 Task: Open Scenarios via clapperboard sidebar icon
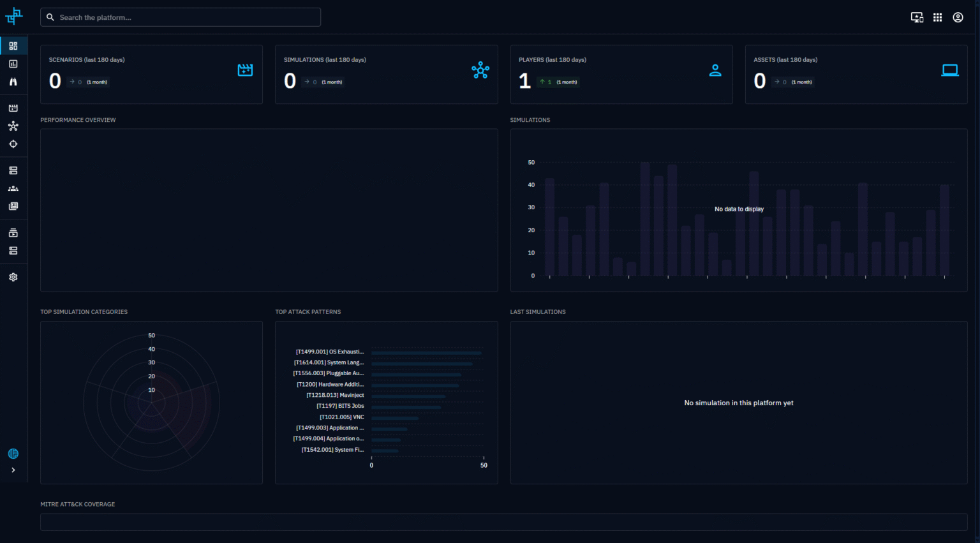(13, 108)
